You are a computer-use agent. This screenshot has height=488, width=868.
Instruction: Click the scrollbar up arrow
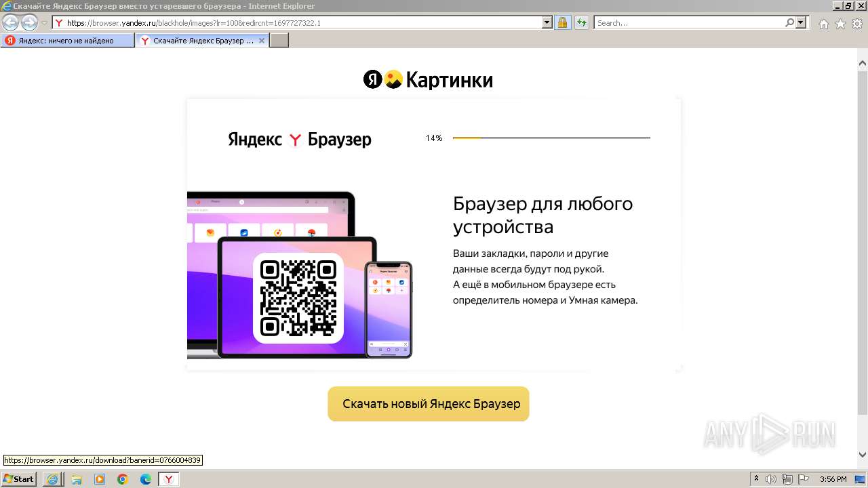[x=862, y=63]
